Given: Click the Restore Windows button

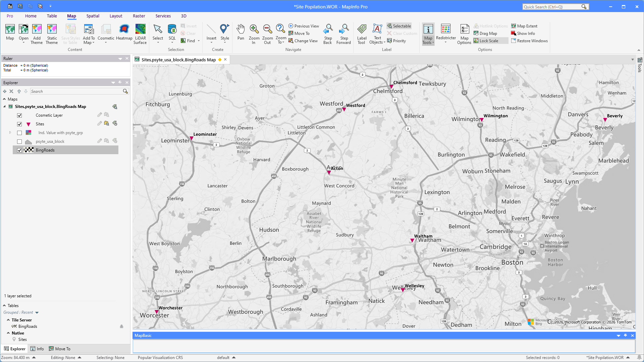Looking at the screenshot, I should tap(529, 41).
